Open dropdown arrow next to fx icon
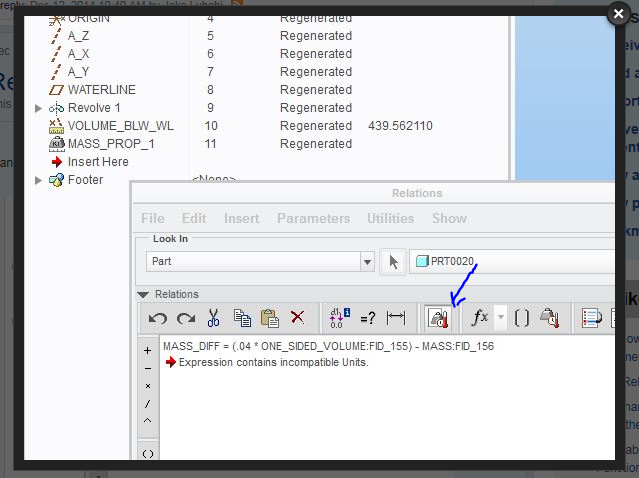 [x=501, y=317]
